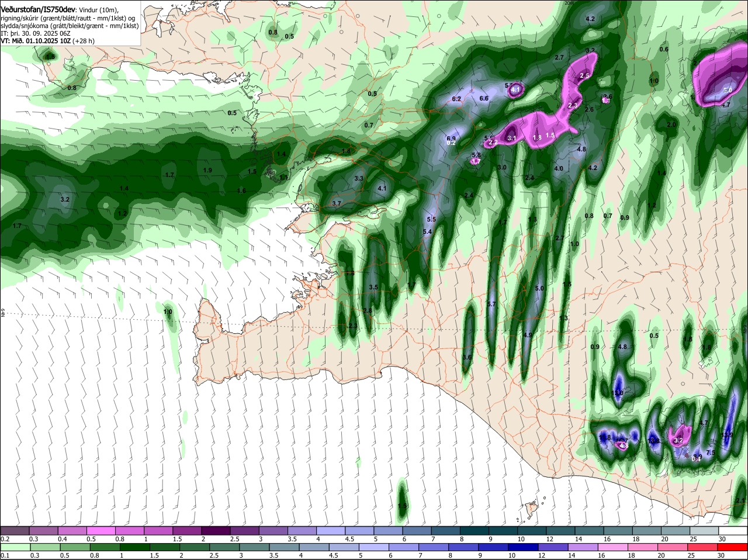This screenshot has width=748, height=560.
Task: Click the 6.6 precipitation value on the map
Action: (x=484, y=98)
